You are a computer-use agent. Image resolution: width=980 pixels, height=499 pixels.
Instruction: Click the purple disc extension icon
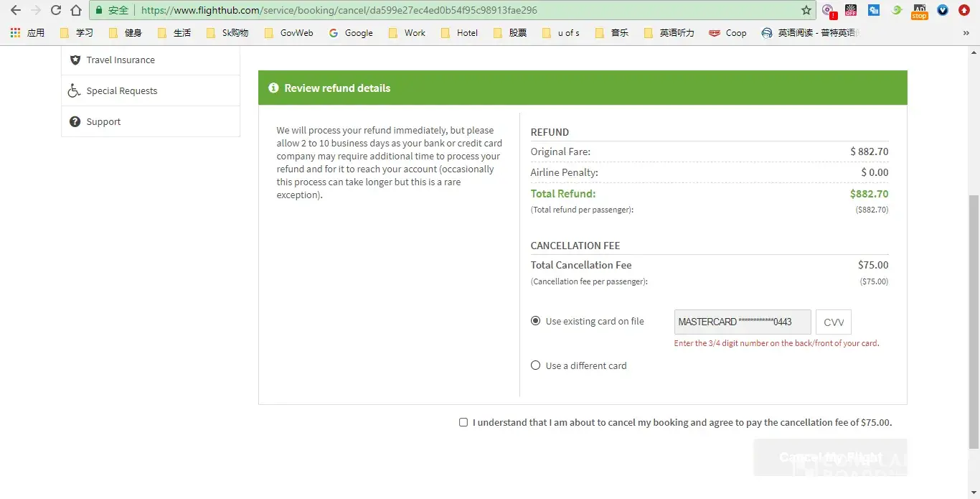click(829, 10)
